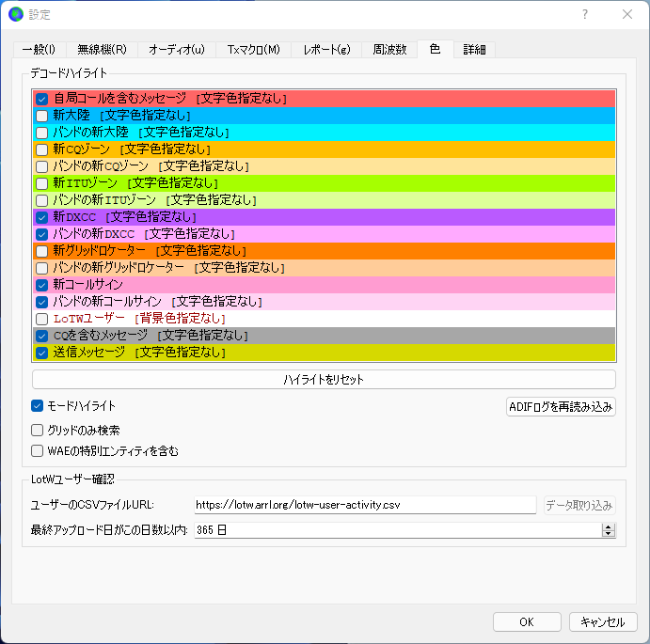Select the lime 新ITUゾーン color row

pos(325,183)
